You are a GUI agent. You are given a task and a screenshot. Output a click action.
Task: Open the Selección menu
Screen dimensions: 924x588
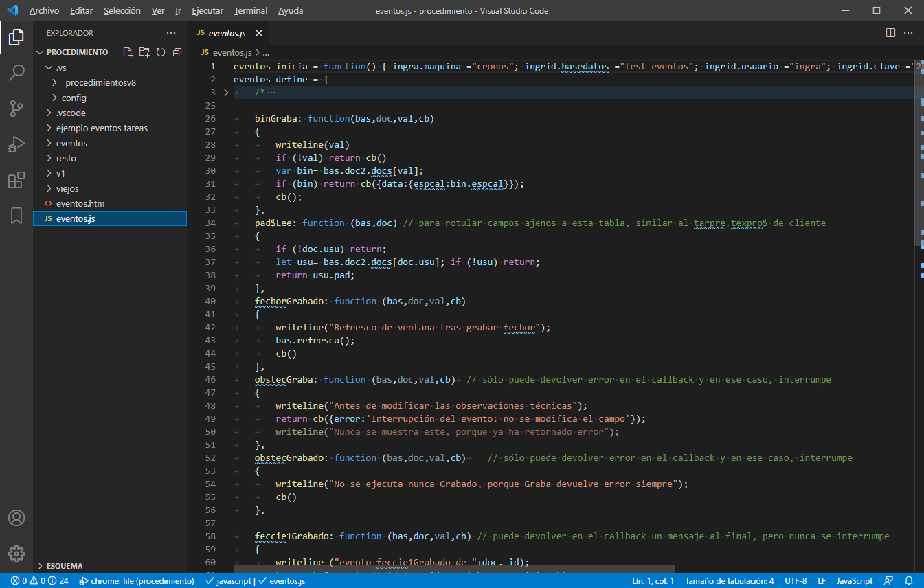point(122,11)
